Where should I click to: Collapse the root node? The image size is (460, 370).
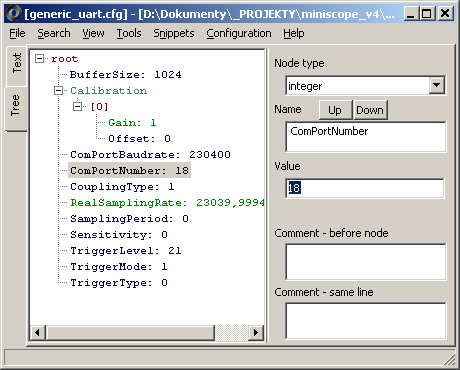click(x=39, y=59)
